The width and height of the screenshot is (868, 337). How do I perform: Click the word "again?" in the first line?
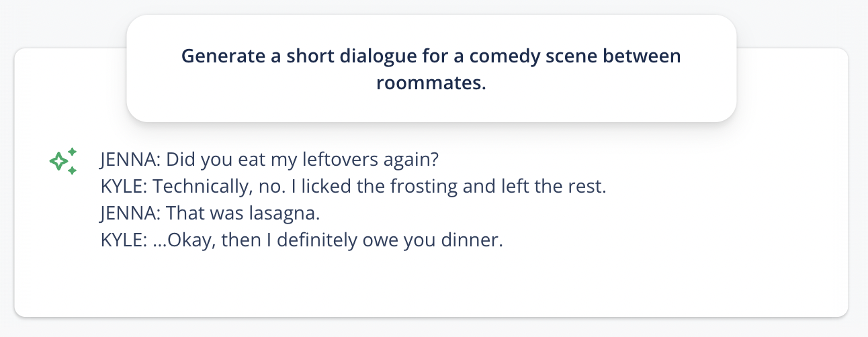coord(410,160)
